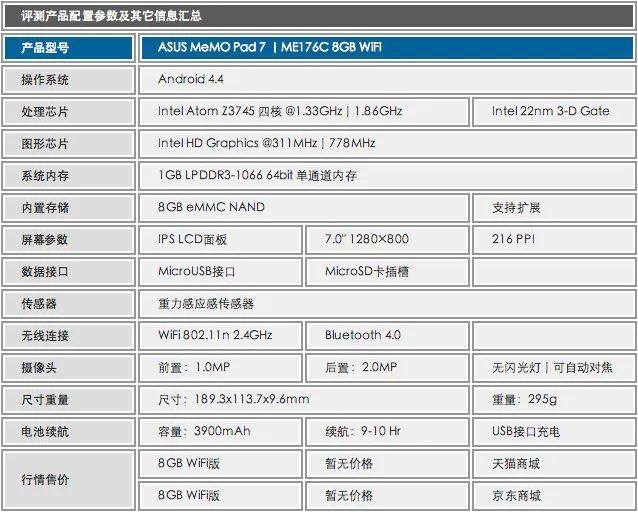Click the '重量：295g' cell
The width and height of the screenshot is (638, 512).
554,400
